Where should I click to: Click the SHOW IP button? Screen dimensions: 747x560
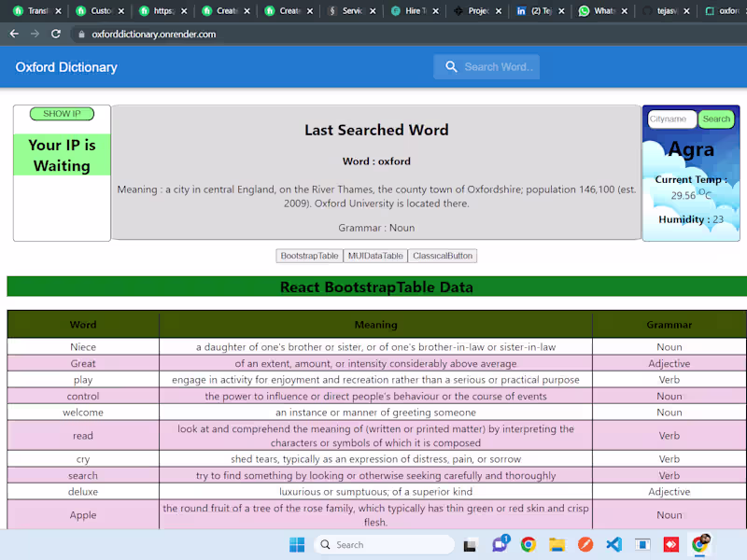tap(62, 114)
